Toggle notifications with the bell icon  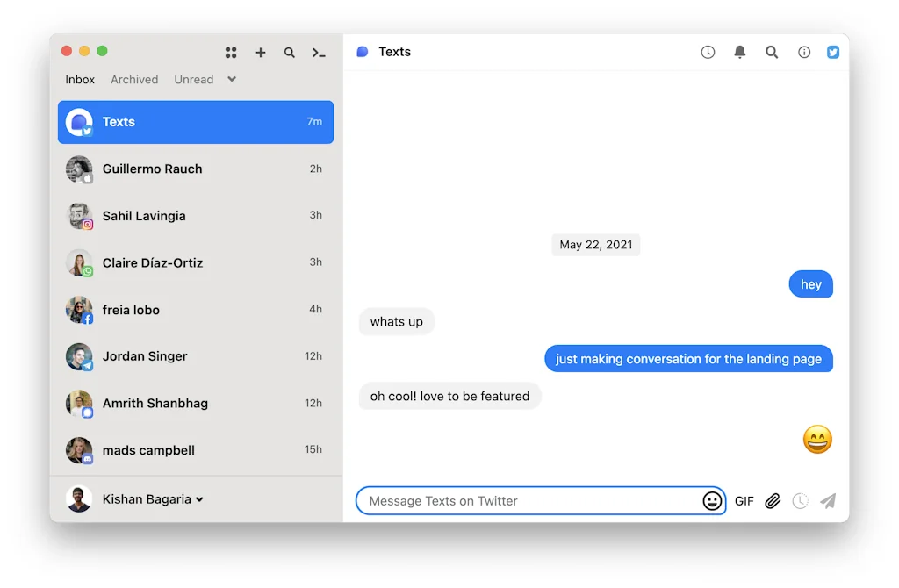[739, 52]
